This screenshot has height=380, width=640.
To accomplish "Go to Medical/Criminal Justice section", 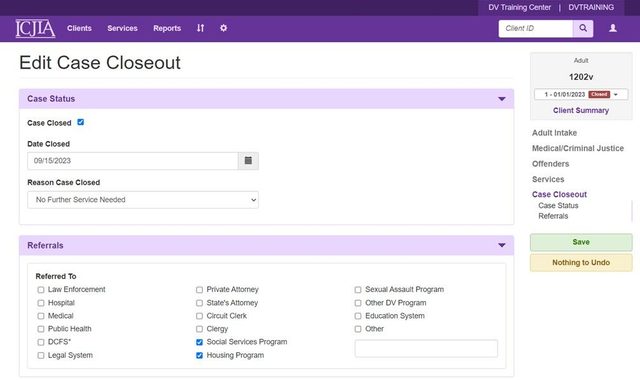I will click(578, 148).
